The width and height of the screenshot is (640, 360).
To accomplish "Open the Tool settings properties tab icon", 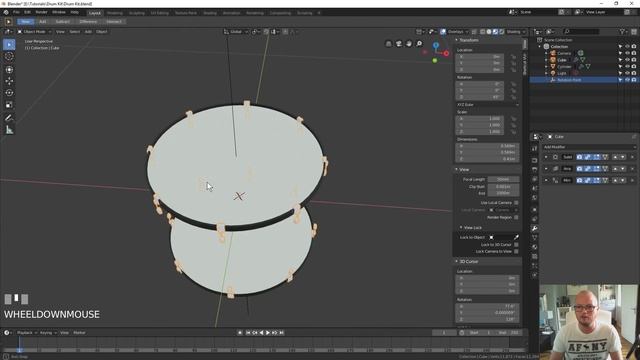I will point(534,149).
